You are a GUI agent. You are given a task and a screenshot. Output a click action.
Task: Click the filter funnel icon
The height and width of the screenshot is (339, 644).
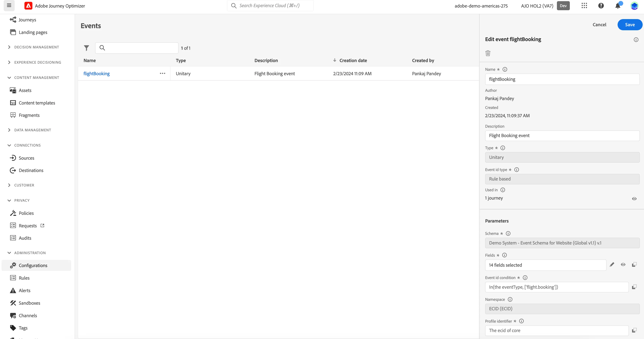[87, 48]
